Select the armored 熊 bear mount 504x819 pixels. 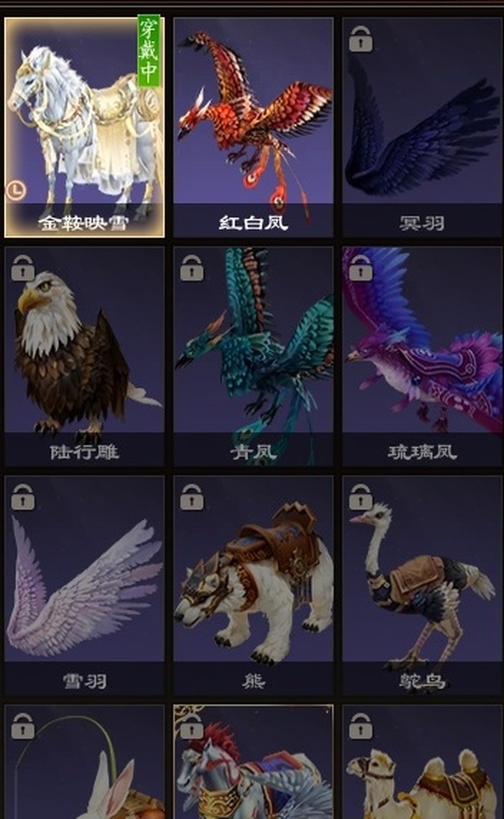pos(254,585)
